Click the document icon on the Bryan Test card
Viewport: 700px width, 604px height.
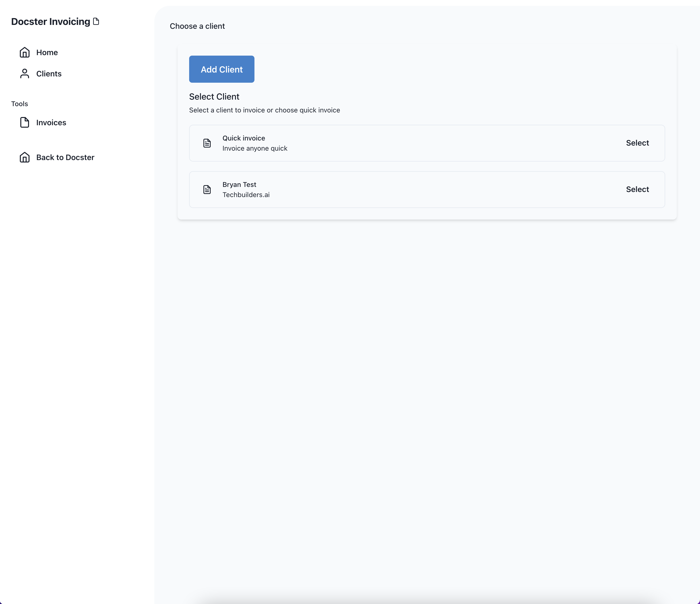[207, 190]
